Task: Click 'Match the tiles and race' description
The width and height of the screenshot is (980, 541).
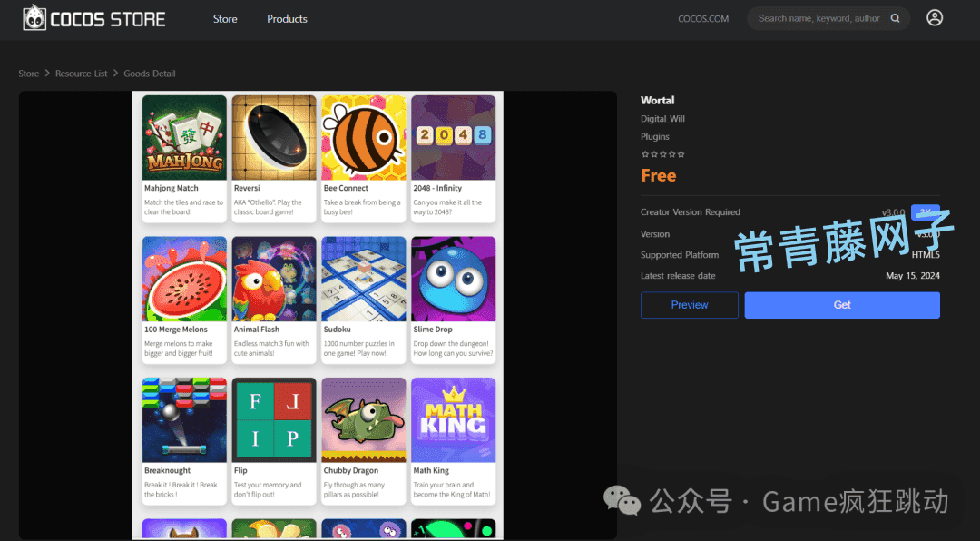Action: pos(183,207)
